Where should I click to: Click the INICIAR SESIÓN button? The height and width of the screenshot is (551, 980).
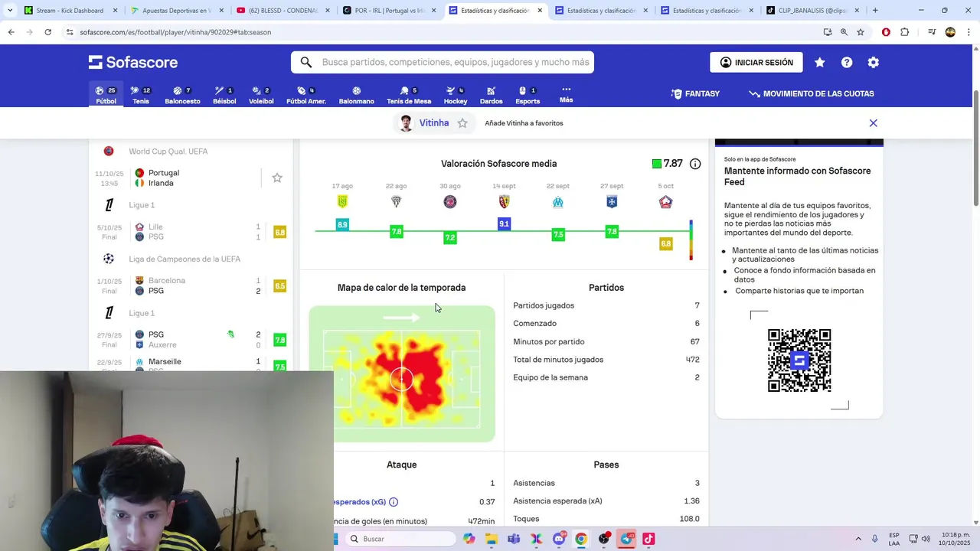[756, 62]
